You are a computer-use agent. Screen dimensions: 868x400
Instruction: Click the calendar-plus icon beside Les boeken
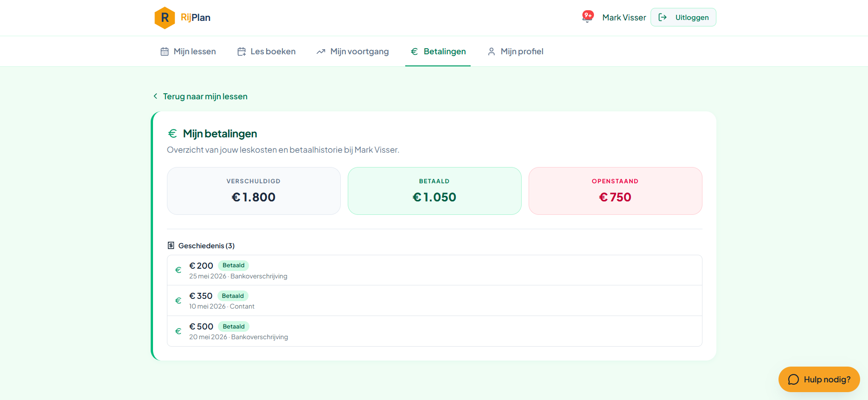pos(242,52)
